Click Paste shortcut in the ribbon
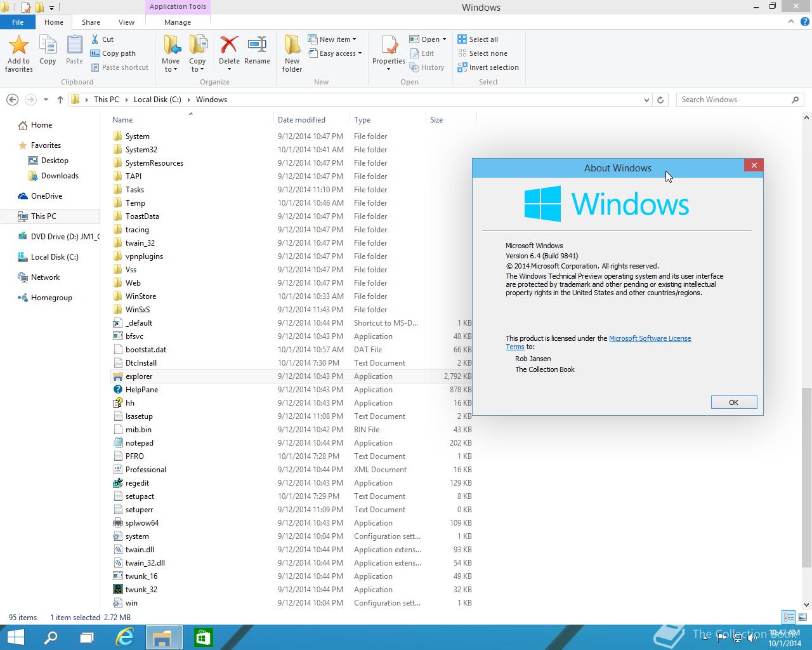The width and height of the screenshot is (812, 650). click(119, 67)
